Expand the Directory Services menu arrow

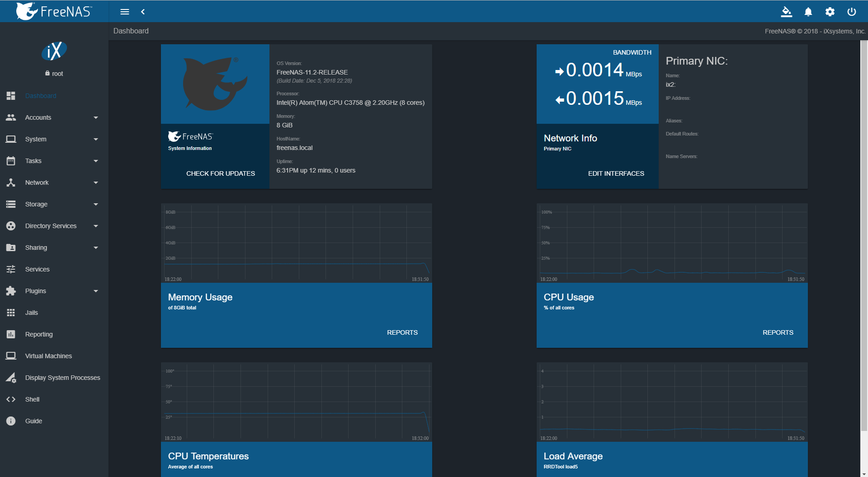click(96, 226)
